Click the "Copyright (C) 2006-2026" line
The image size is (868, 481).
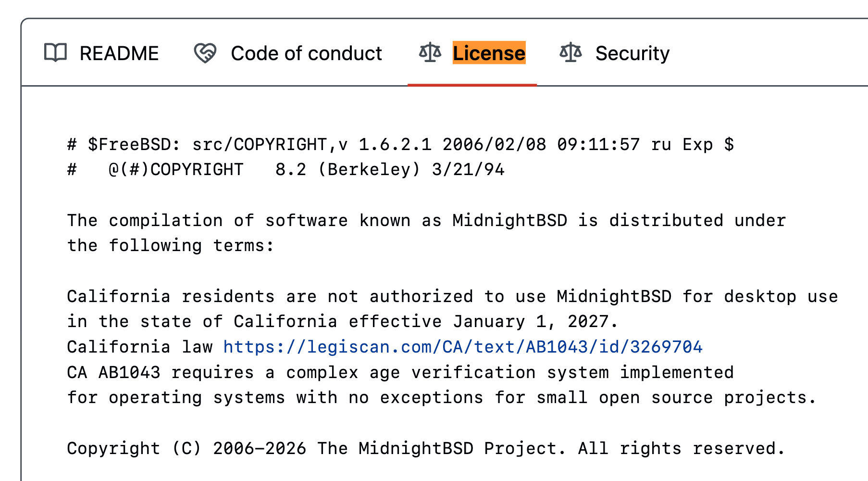(426, 448)
